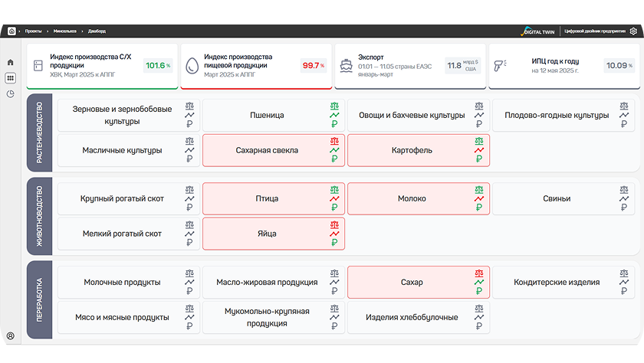Click the home icon in top breadcrumb bar

pos(11,31)
